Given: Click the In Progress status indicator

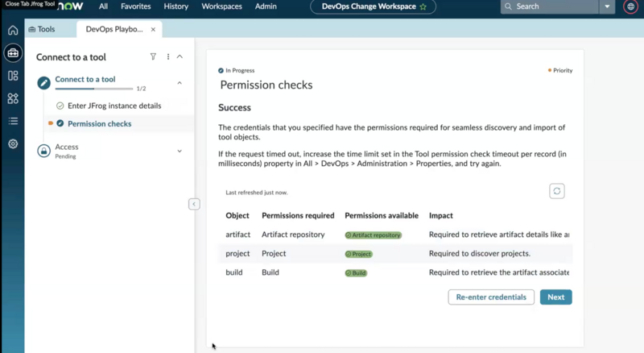Looking at the screenshot, I should pos(237,70).
